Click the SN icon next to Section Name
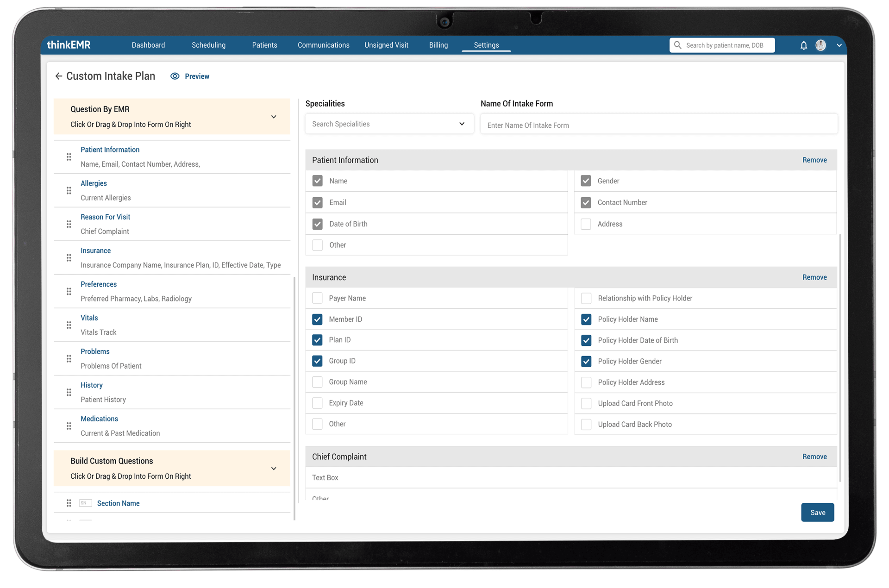 (x=85, y=503)
